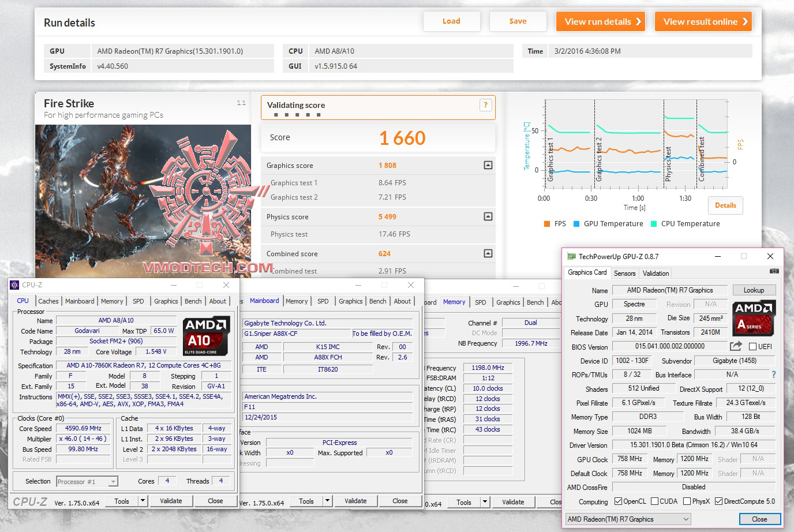794x532 pixels.
Task: Click the Close button at GPU-Z bottom
Action: (759, 519)
